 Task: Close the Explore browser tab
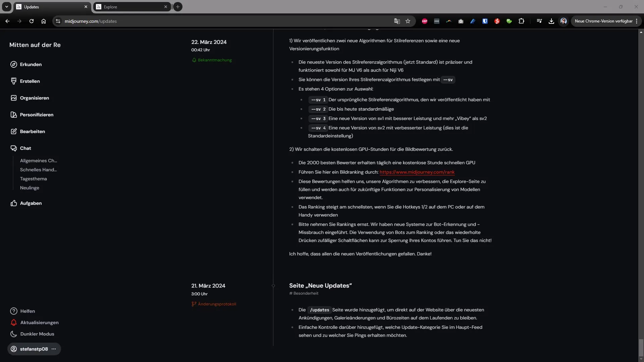tap(166, 7)
